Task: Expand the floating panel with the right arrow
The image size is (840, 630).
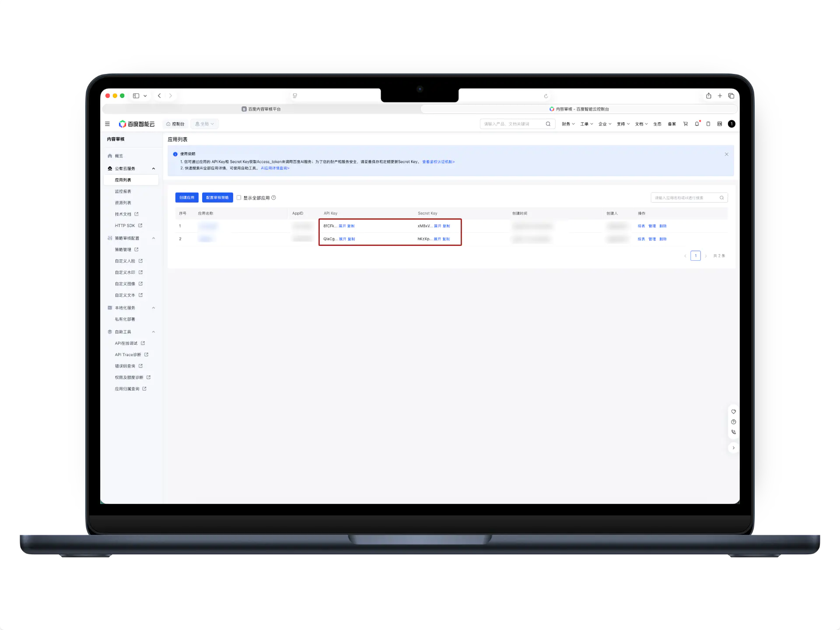Action: [734, 448]
